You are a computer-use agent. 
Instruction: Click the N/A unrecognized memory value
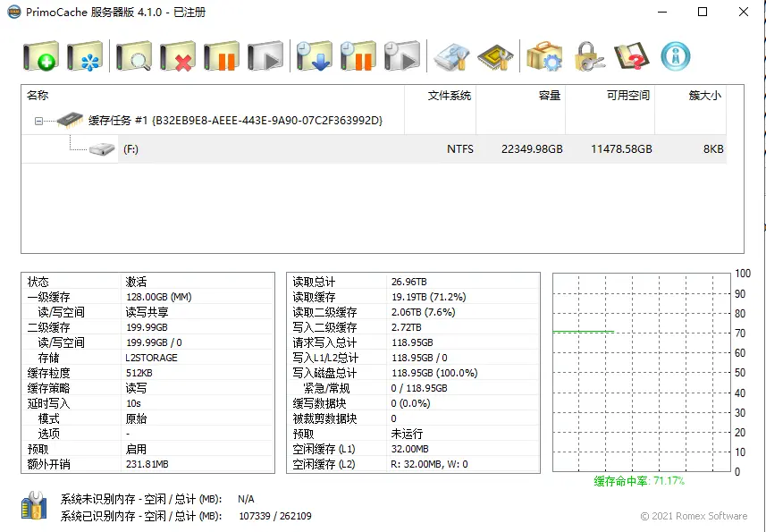pyautogui.click(x=246, y=499)
